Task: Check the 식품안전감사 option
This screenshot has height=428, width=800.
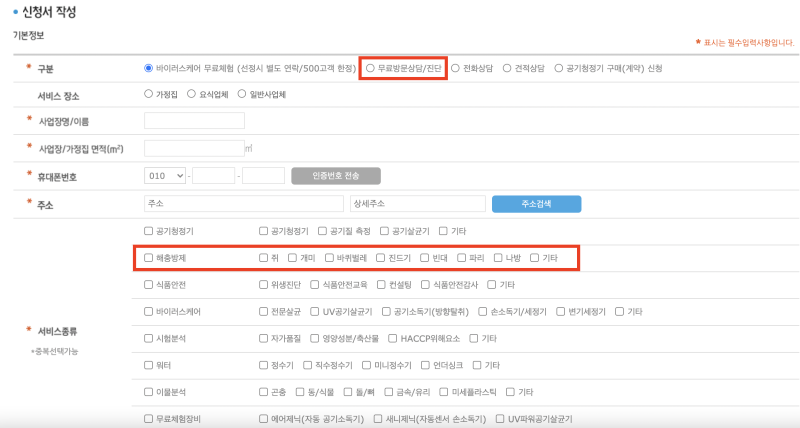Action: pos(426,285)
